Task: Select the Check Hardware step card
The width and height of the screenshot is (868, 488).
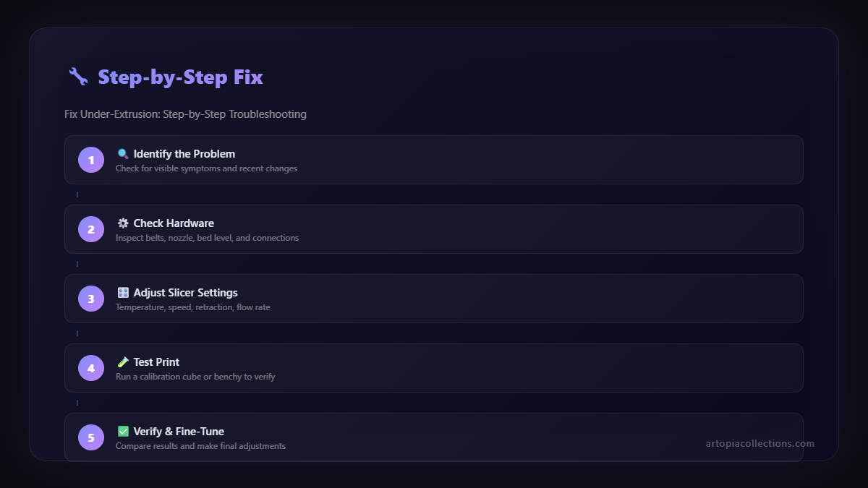Action: pyautogui.click(x=434, y=228)
